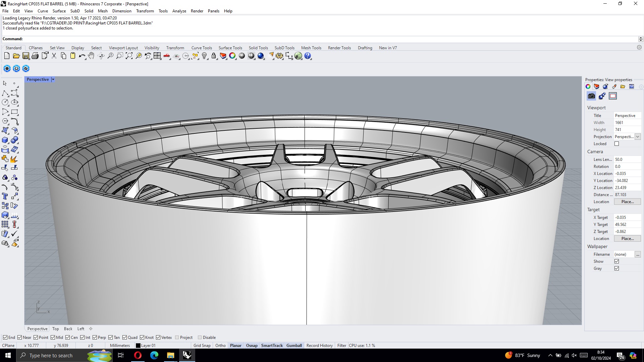Screen dimensions: 644x362
Task: Click the Hide objects lightbulb icon
Action: pos(204,56)
